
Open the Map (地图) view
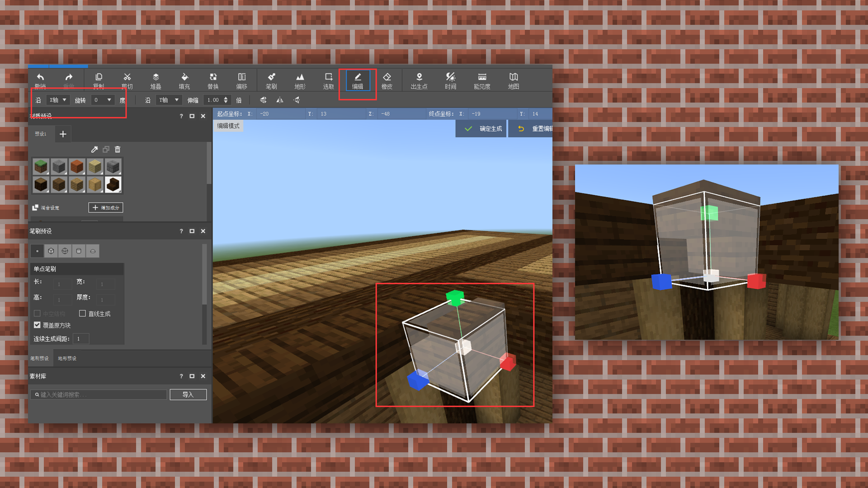click(x=514, y=80)
